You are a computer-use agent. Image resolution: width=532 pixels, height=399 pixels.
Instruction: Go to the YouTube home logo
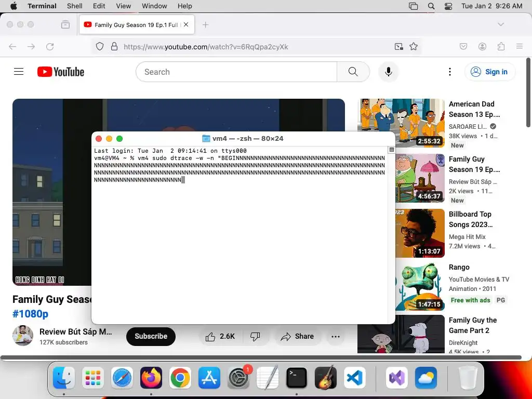[x=61, y=72]
